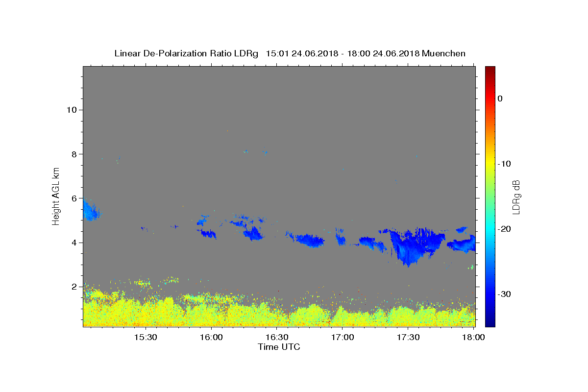588x392 pixels.
Task: Click the 16:30 time tick label
Action: (277, 337)
